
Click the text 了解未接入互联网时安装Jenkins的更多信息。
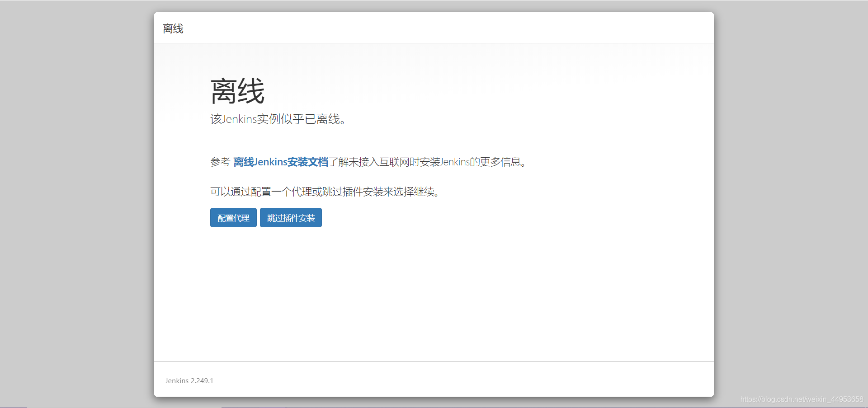[428, 162]
